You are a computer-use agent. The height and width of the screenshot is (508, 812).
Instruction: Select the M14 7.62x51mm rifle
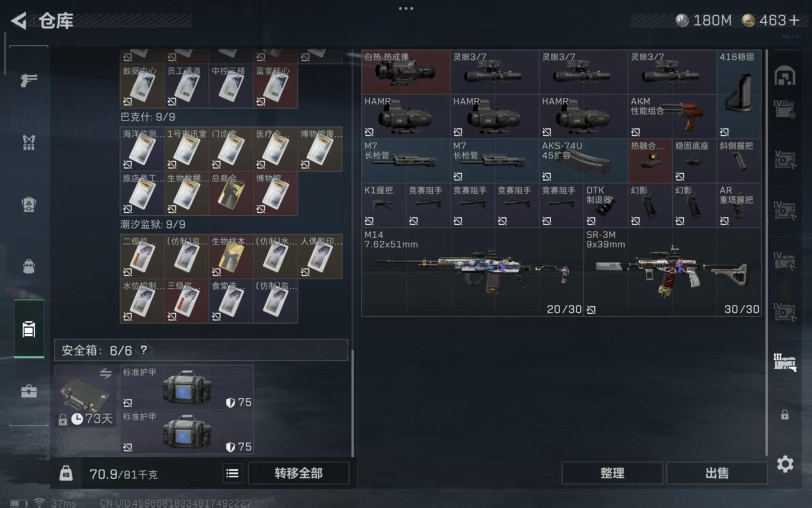472,272
